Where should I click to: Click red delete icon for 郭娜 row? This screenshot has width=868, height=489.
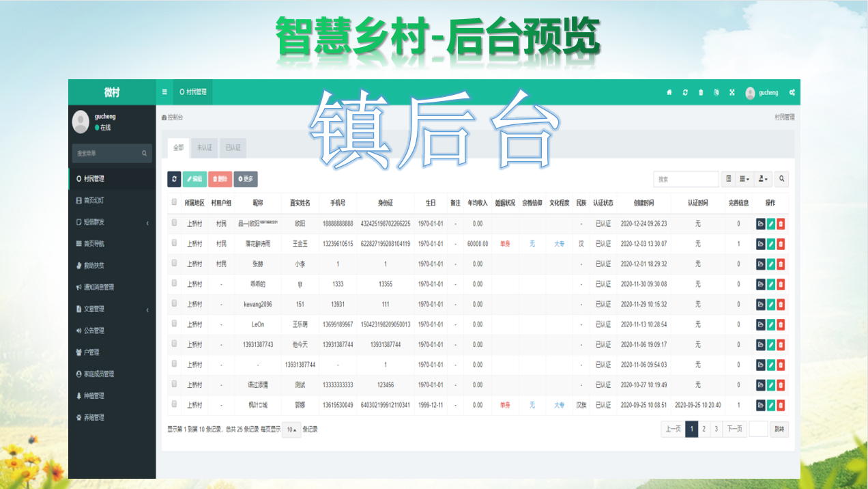click(781, 405)
